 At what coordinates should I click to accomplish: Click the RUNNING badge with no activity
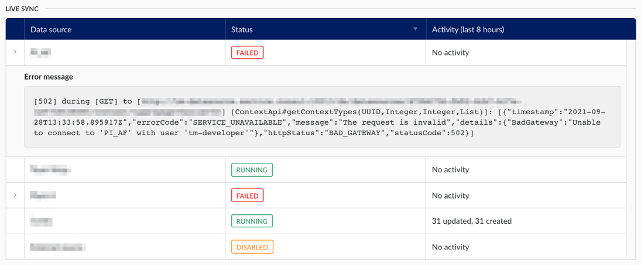click(252, 170)
